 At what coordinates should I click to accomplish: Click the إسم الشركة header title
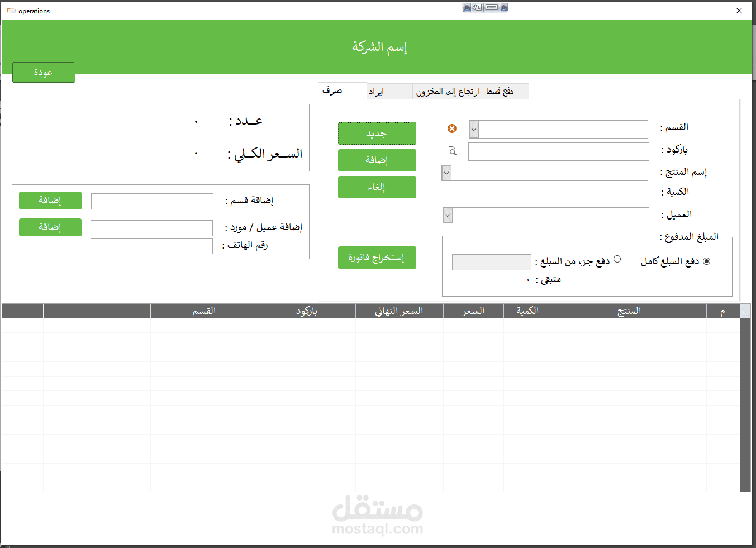coord(379,47)
